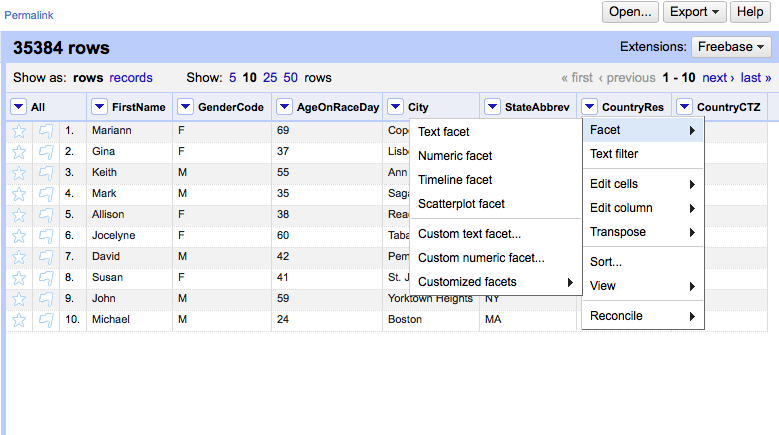Flag row 4 for Mark
The image size is (779, 435).
(x=46, y=194)
